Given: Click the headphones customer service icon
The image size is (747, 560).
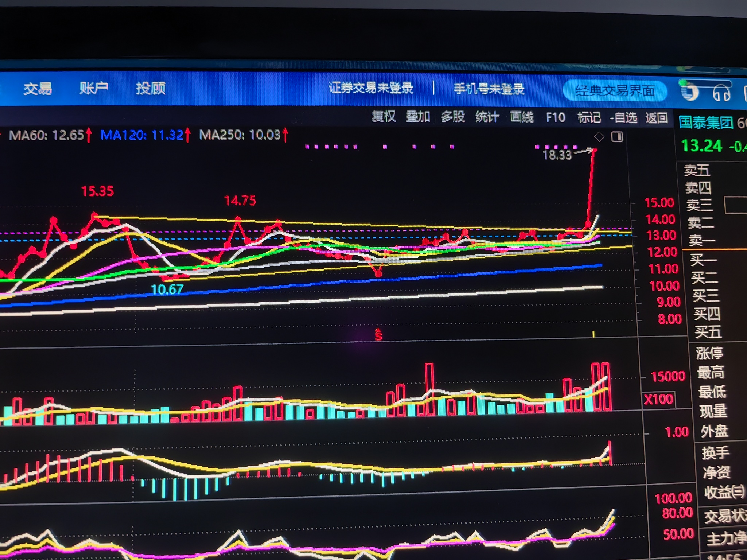Looking at the screenshot, I should tap(721, 93).
